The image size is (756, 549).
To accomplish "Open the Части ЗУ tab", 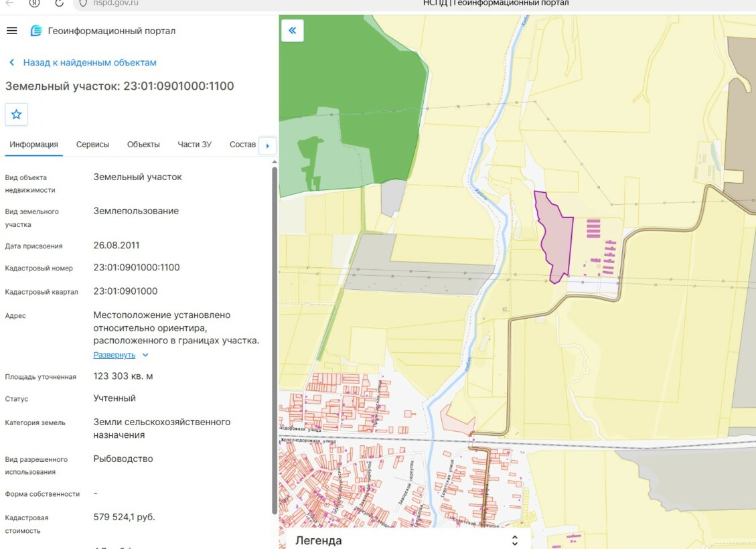I will pyautogui.click(x=194, y=145).
